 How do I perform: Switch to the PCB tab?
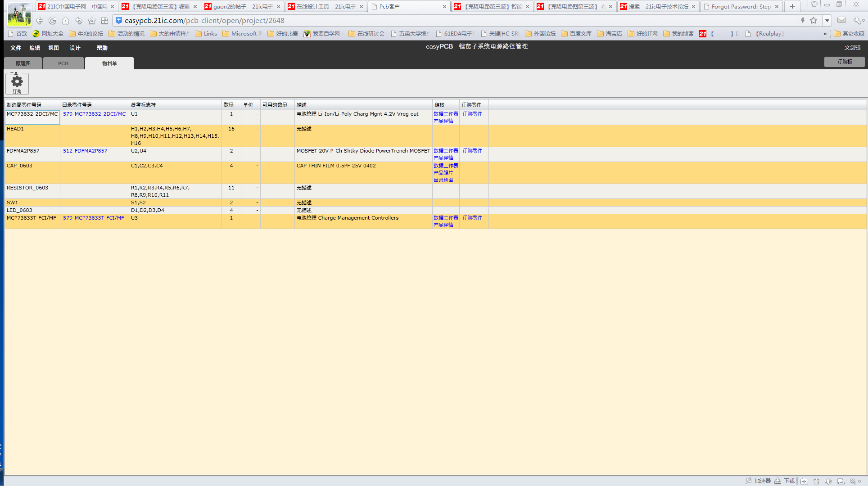tap(63, 63)
